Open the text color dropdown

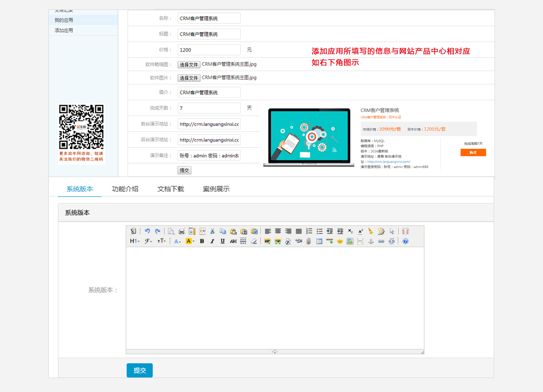tap(178, 241)
